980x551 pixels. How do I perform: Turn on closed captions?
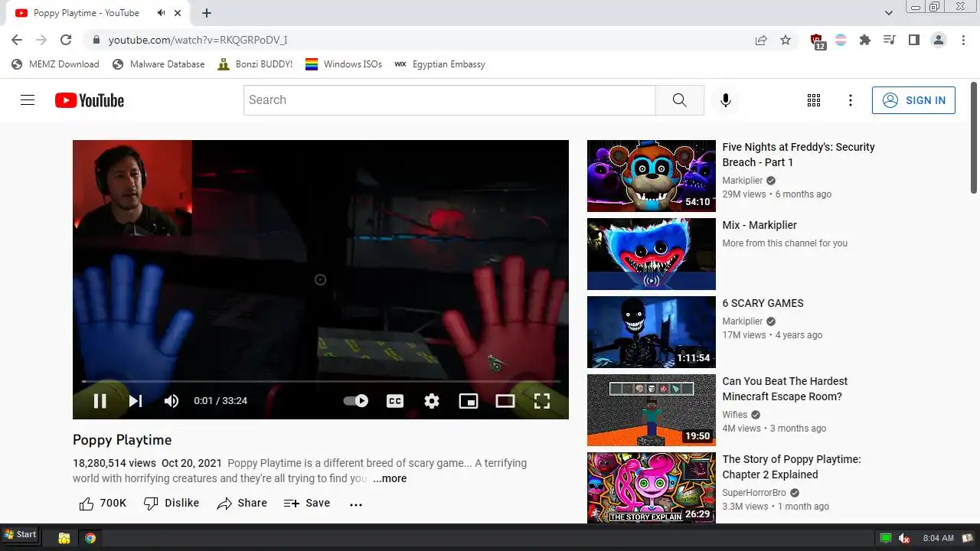click(395, 401)
